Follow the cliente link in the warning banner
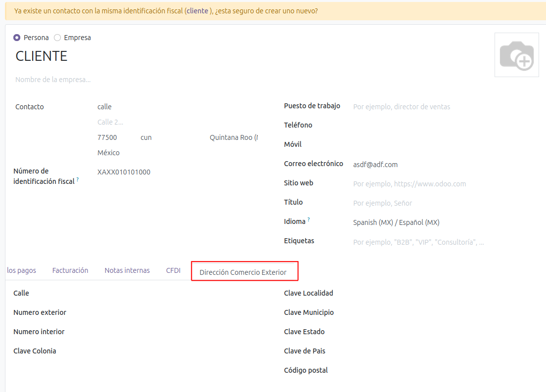 (x=197, y=10)
